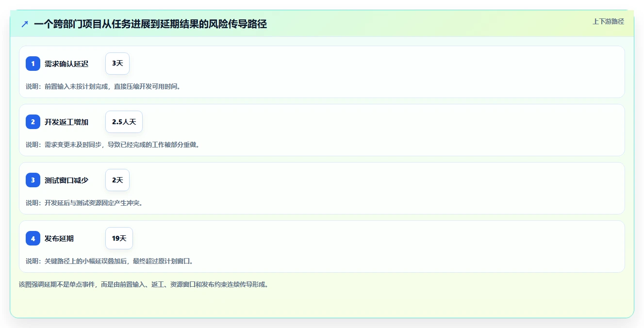Image resolution: width=644 pixels, height=328 pixels.
Task: Click the 需求确认延迟 step title
Action: pyautogui.click(x=66, y=64)
